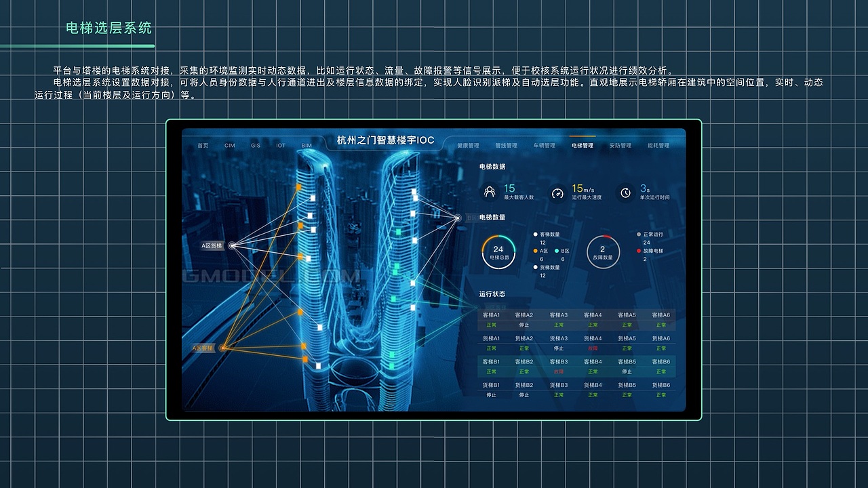Select the 电梯管理 tab
Screen dimensions: 868x488
[x=582, y=146]
